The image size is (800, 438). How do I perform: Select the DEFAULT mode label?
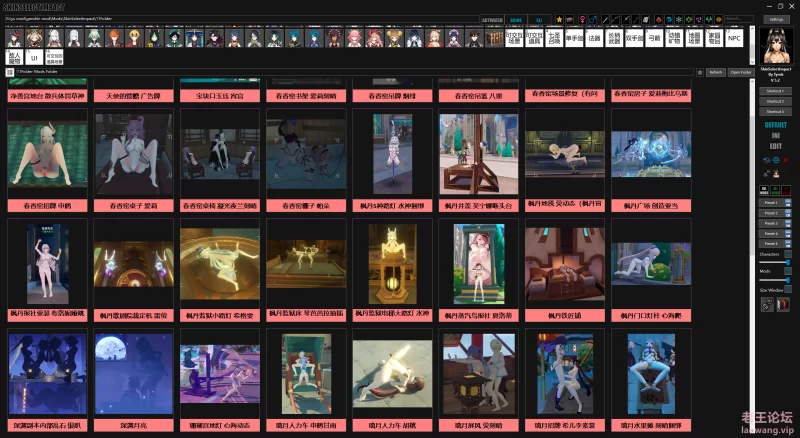(x=776, y=125)
